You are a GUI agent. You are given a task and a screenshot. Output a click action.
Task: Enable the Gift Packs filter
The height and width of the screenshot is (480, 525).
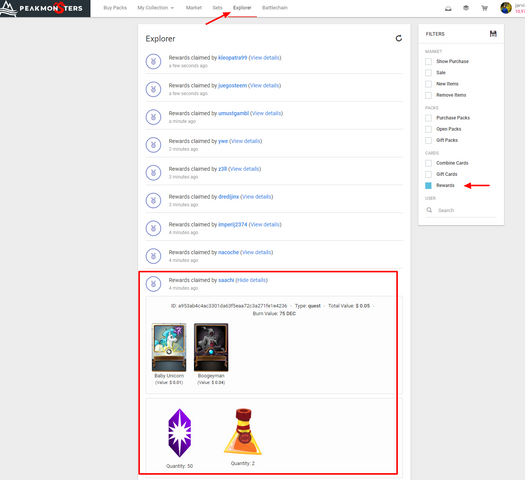(428, 140)
